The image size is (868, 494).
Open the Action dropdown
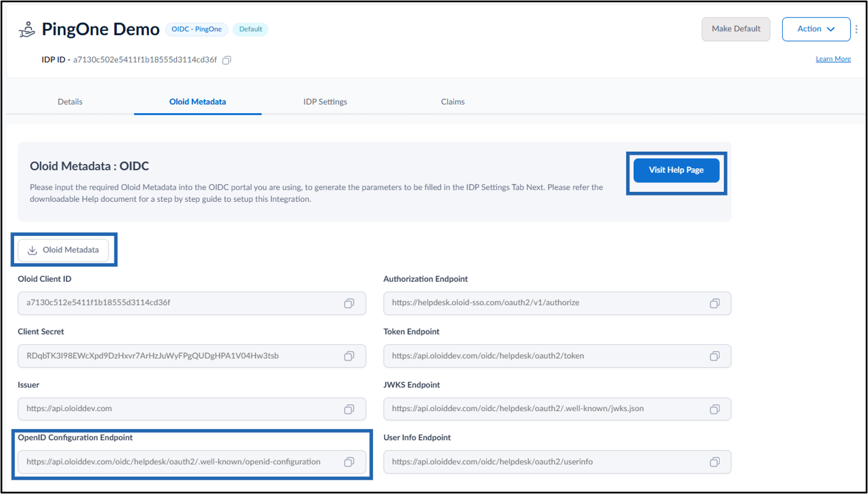(x=816, y=29)
